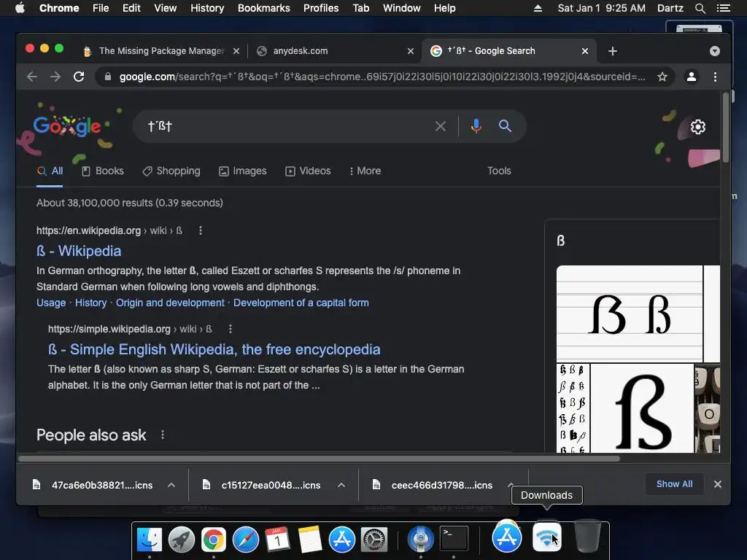Select the Shopping search tab

171,171
